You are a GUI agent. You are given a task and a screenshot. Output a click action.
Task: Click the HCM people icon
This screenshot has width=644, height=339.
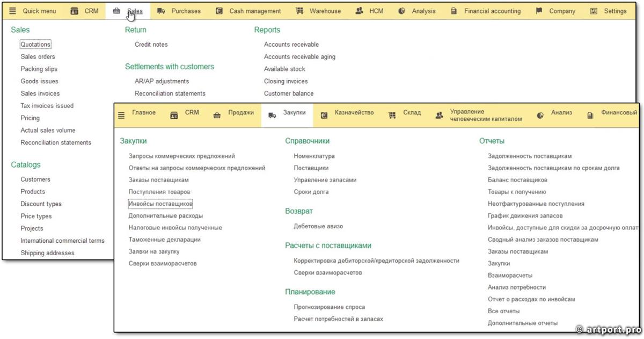coord(359,11)
